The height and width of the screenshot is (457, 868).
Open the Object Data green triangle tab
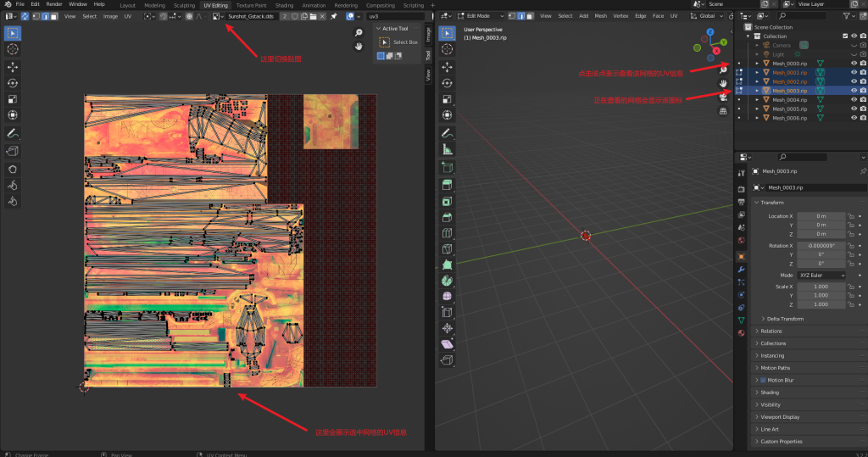coord(742,320)
